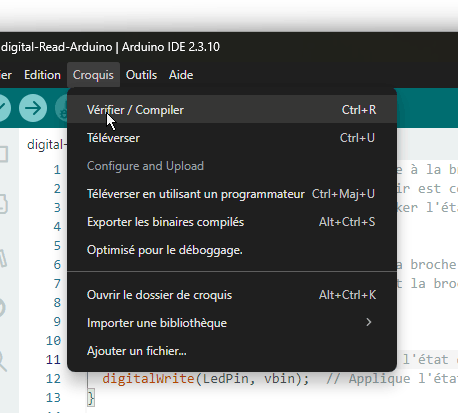Click line number 13 in the gutter

coord(54,398)
